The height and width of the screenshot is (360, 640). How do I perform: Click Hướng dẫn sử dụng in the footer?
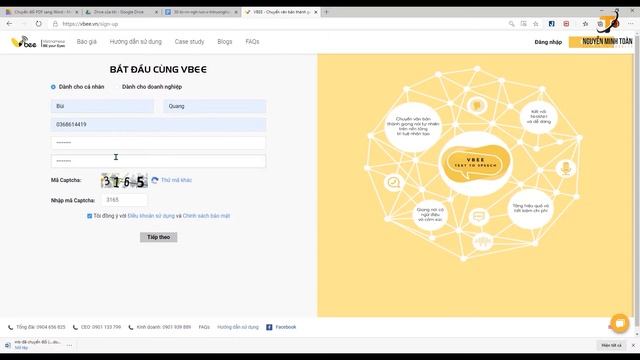pyautogui.click(x=238, y=327)
